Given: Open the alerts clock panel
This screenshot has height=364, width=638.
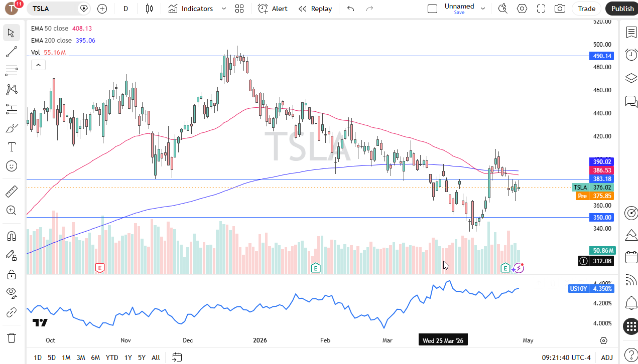Looking at the screenshot, I should click(x=631, y=55).
